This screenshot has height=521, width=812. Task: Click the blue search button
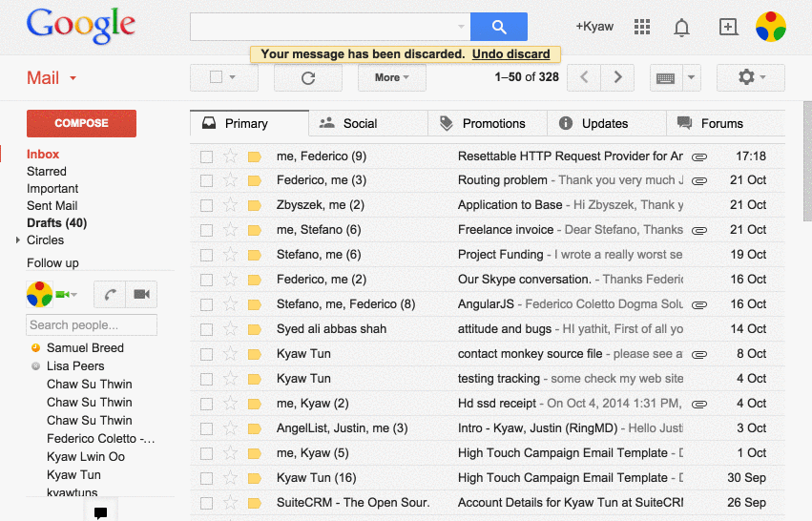pyautogui.click(x=499, y=27)
